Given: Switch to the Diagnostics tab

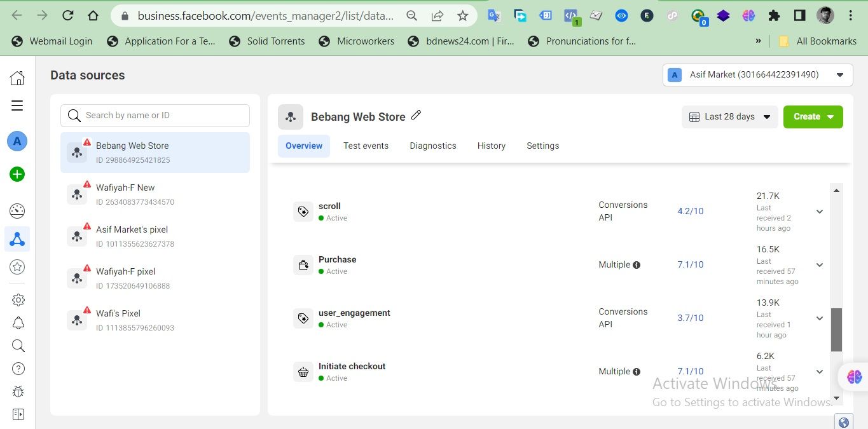Looking at the screenshot, I should [433, 146].
